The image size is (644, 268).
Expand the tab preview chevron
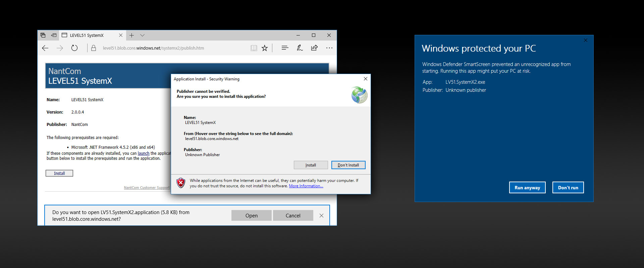pos(142,35)
